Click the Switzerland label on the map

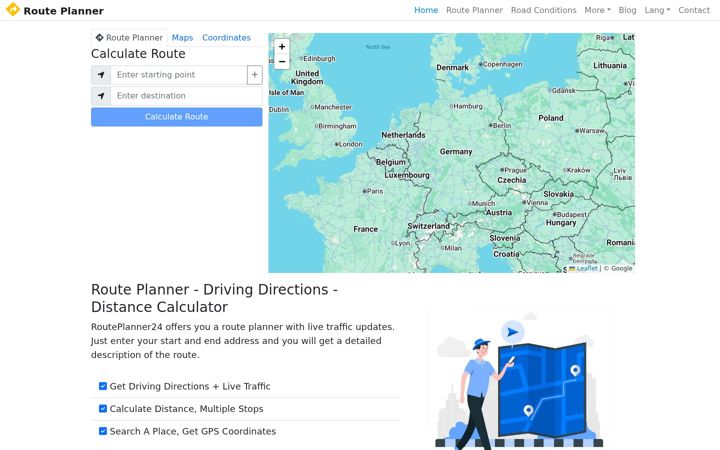[x=428, y=226]
